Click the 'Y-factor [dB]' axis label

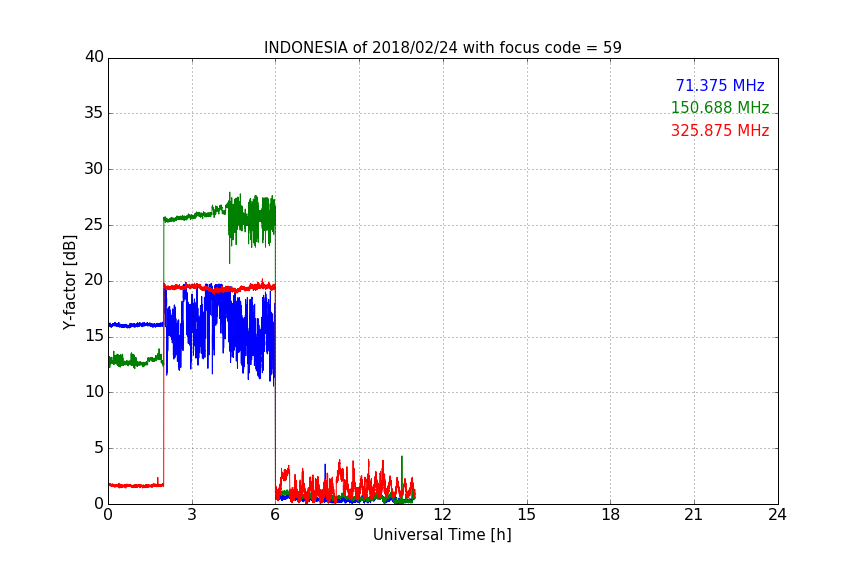click(x=69, y=282)
